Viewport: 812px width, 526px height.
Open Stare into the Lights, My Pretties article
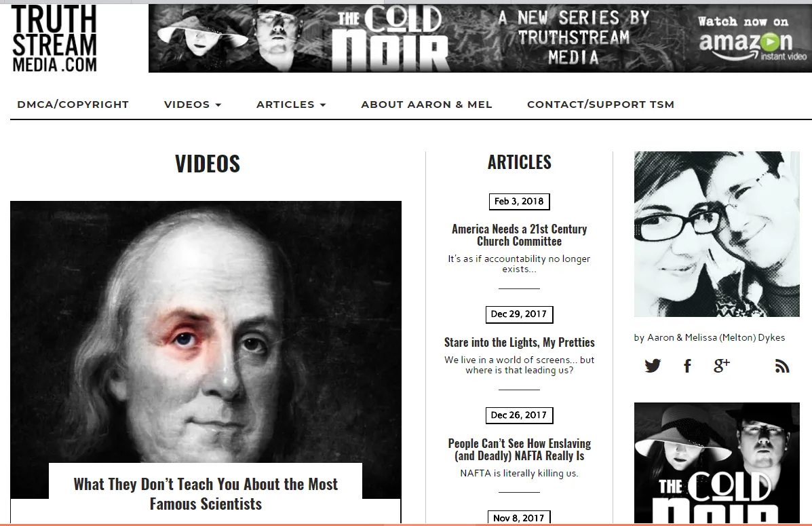click(520, 342)
